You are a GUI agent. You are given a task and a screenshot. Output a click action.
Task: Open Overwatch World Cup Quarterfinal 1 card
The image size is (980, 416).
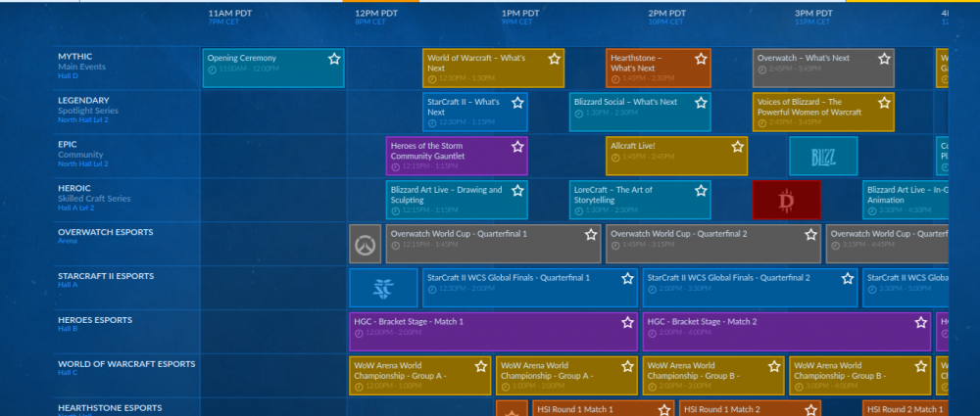[x=493, y=244]
